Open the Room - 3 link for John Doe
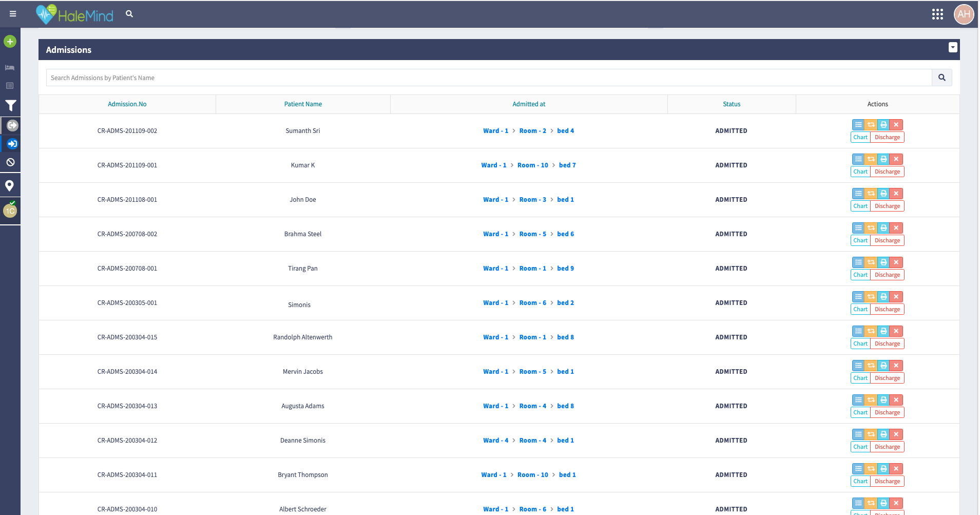The height and width of the screenshot is (515, 980). [533, 200]
